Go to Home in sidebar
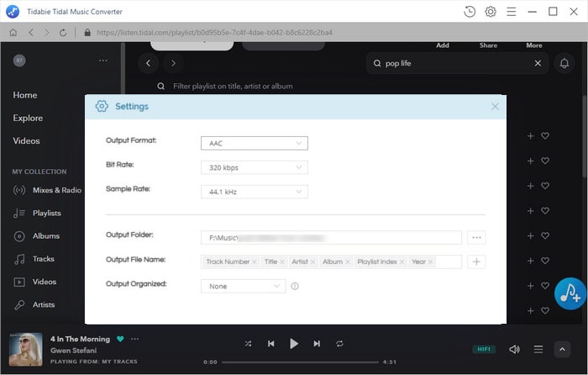 (x=25, y=95)
